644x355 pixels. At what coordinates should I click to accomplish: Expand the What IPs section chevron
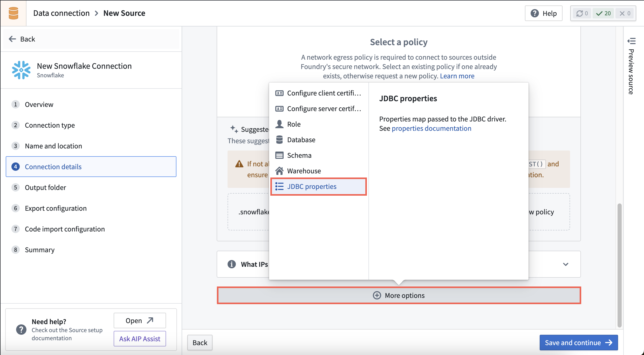coord(566,264)
